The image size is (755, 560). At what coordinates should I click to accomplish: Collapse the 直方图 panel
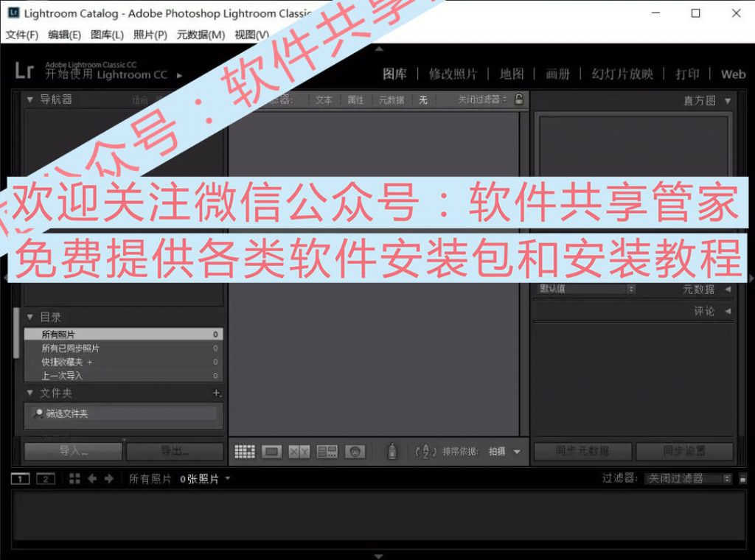click(x=728, y=101)
